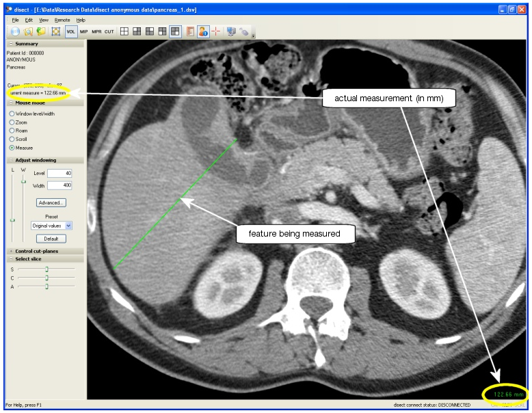Select Scroll mouse mode

click(x=12, y=139)
